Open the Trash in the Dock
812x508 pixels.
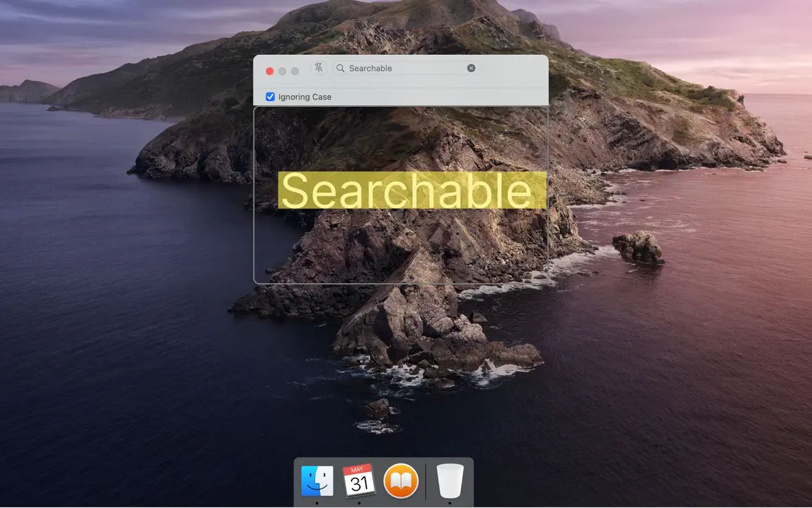click(450, 480)
